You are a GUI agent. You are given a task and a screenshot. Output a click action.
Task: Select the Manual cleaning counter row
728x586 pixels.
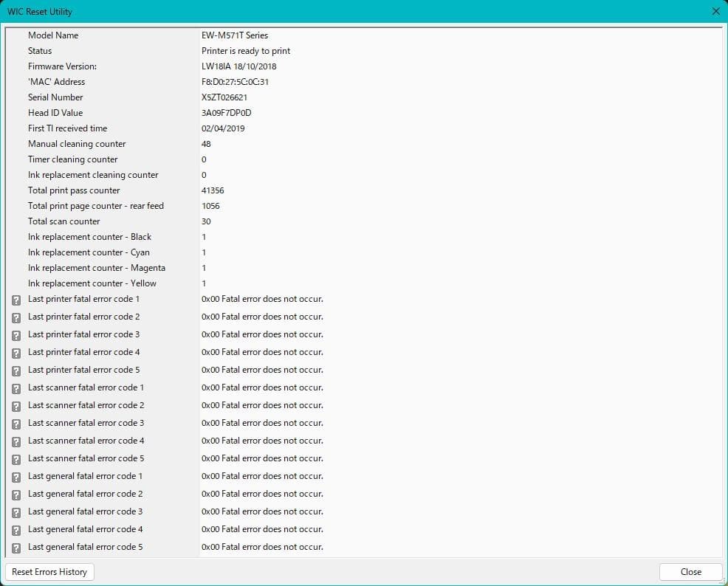[77, 144]
